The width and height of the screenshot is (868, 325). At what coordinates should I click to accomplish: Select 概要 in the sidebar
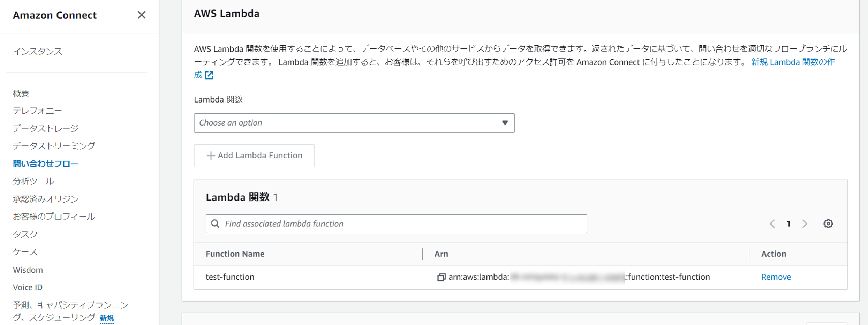tap(21, 93)
